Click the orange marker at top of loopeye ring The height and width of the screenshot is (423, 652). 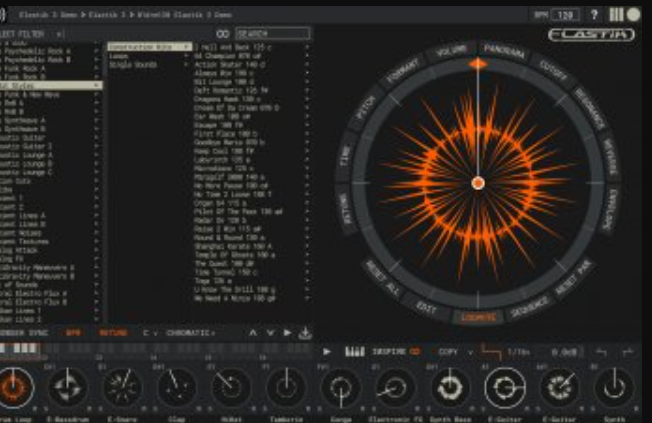click(x=478, y=64)
